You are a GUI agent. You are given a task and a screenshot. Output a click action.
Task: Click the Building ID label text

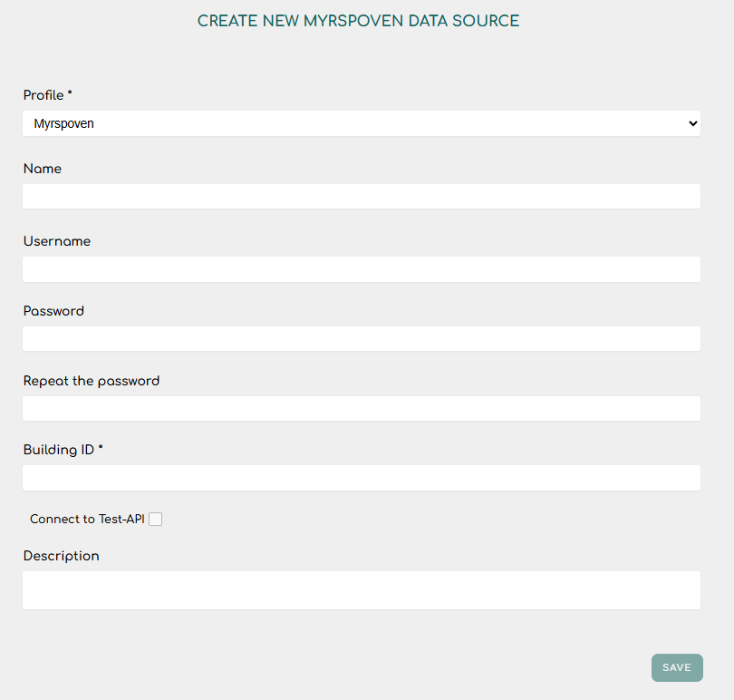[63, 450]
